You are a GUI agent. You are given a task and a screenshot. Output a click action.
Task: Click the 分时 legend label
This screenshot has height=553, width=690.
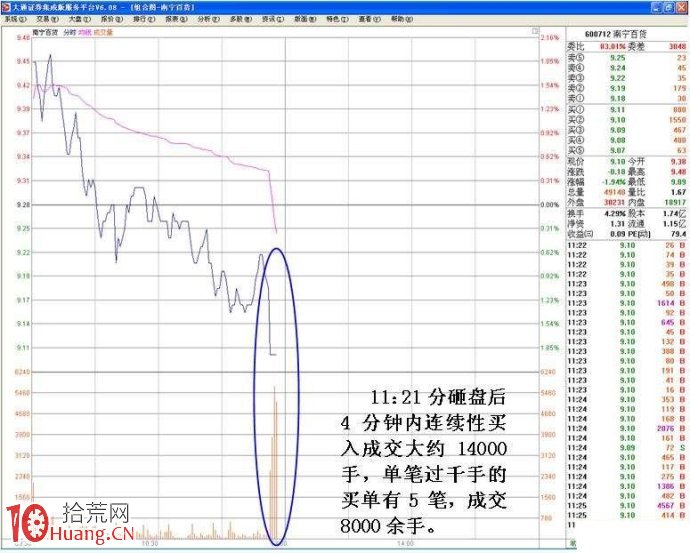pos(69,32)
